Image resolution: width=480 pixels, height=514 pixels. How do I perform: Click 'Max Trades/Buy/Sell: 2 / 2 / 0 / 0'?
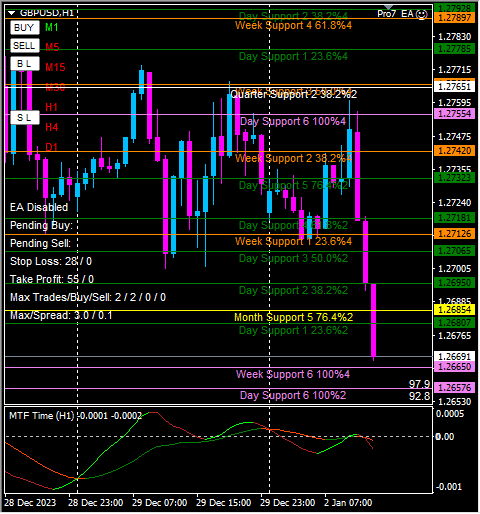(88, 297)
